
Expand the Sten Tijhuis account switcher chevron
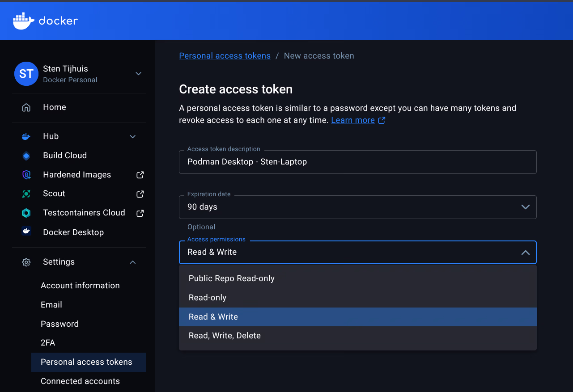point(138,74)
